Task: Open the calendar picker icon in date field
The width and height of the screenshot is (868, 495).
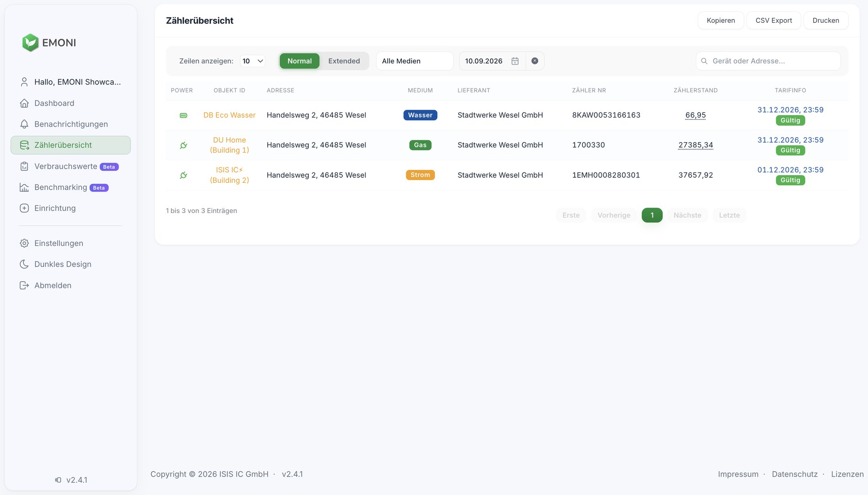Action: pyautogui.click(x=515, y=61)
